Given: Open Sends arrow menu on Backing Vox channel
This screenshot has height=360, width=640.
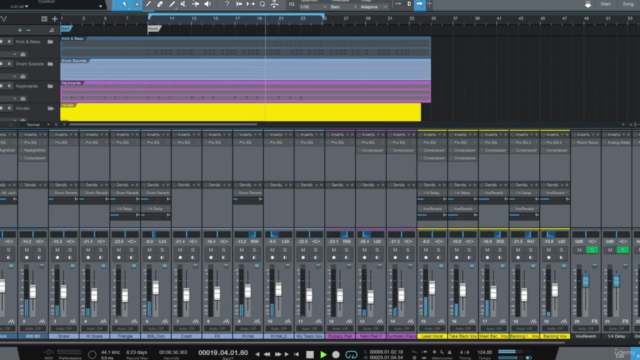Looking at the screenshot, I should click(562, 185).
